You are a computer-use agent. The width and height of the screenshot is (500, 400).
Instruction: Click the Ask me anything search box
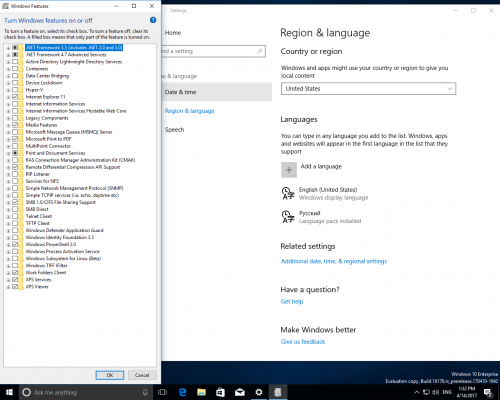tap(85, 392)
